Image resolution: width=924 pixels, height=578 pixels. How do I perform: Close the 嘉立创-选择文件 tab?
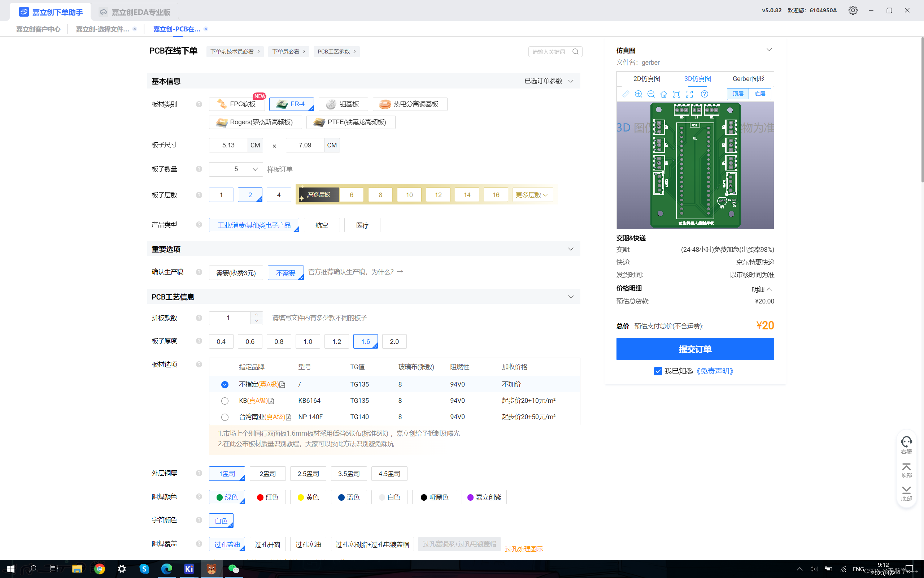coord(134,29)
